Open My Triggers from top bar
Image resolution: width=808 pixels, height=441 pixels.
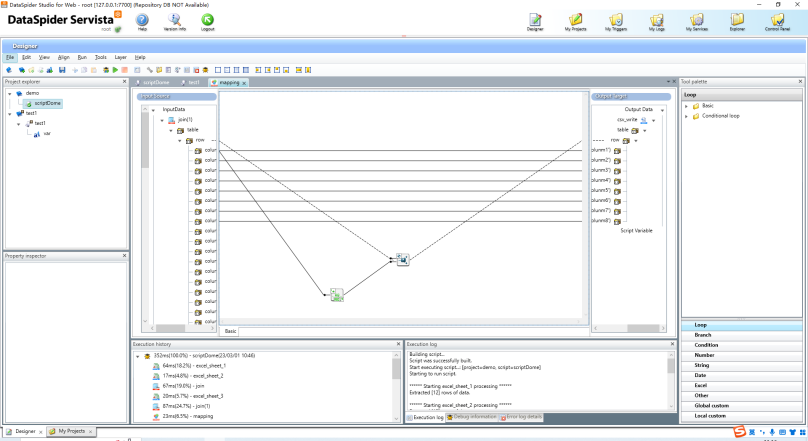[x=616, y=22]
